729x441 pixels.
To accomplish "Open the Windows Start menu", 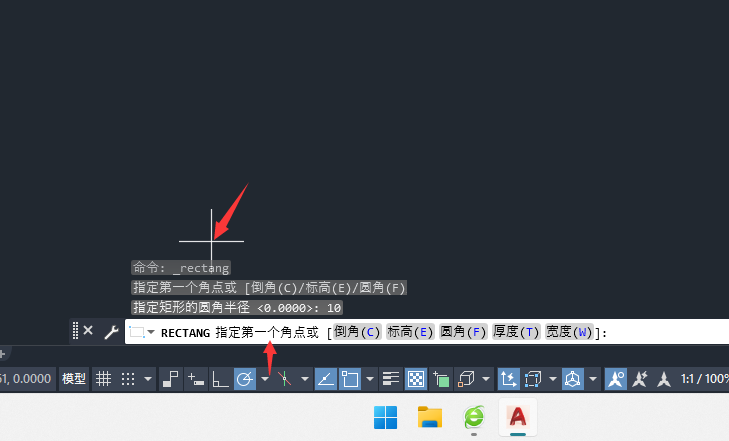I will pyautogui.click(x=385, y=417).
